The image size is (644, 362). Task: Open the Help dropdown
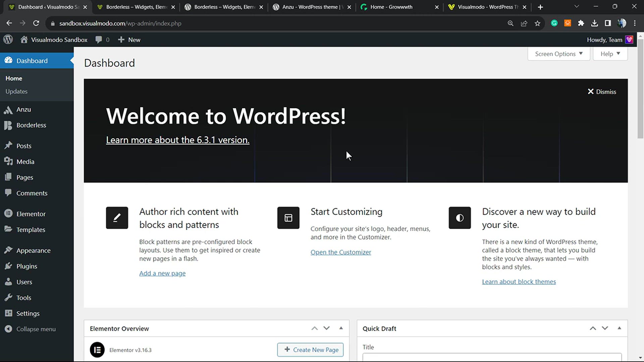(x=610, y=54)
